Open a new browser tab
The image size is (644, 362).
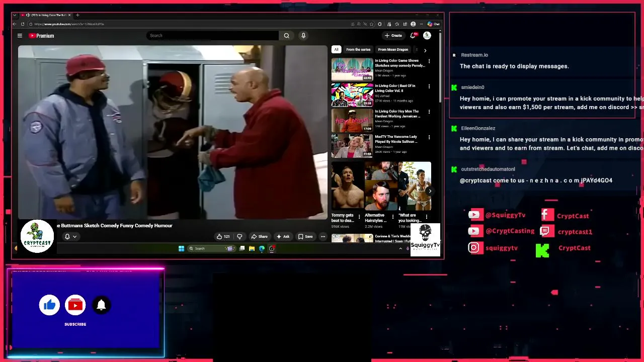[x=77, y=15]
